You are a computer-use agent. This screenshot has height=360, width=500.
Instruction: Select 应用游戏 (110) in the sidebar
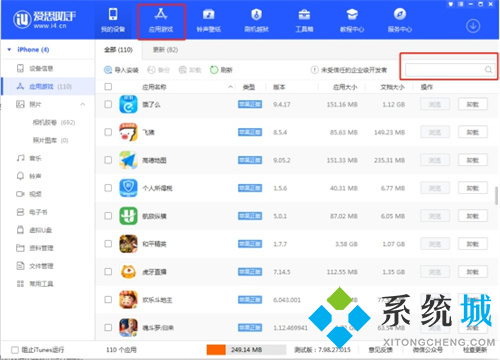(x=48, y=86)
